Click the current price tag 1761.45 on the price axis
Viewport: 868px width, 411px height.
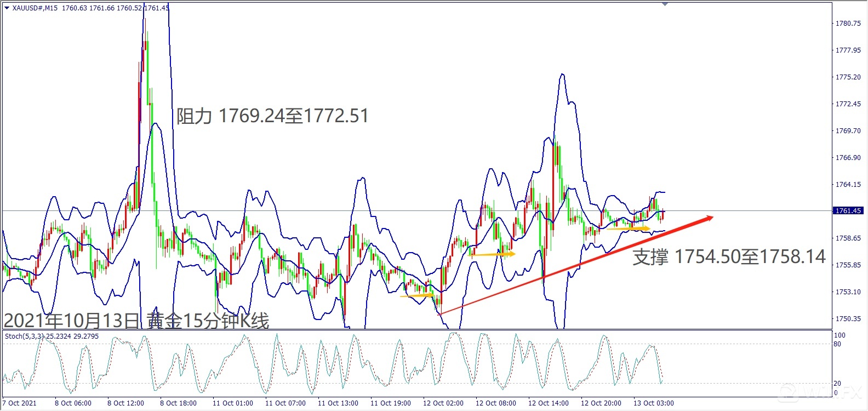coord(848,210)
